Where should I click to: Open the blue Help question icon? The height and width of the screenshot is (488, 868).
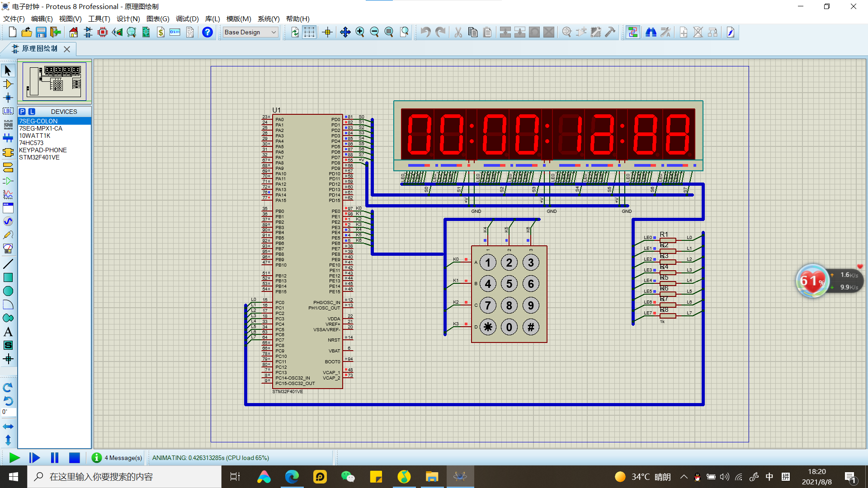(208, 32)
